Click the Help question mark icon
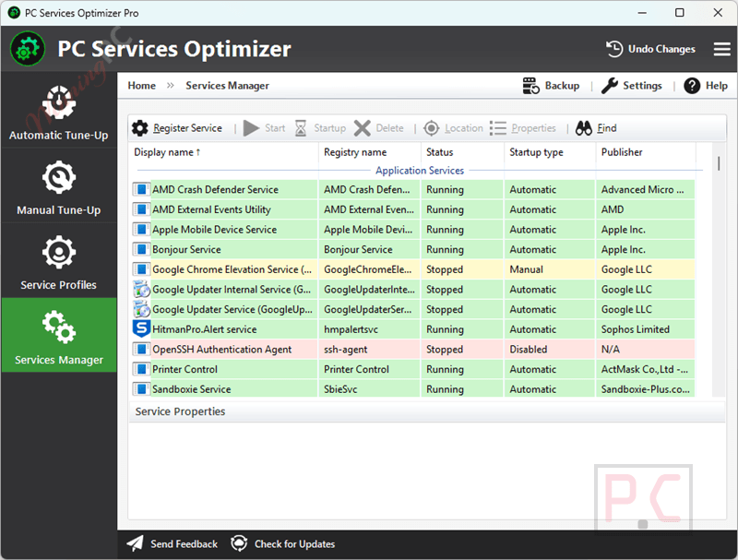 click(x=692, y=86)
